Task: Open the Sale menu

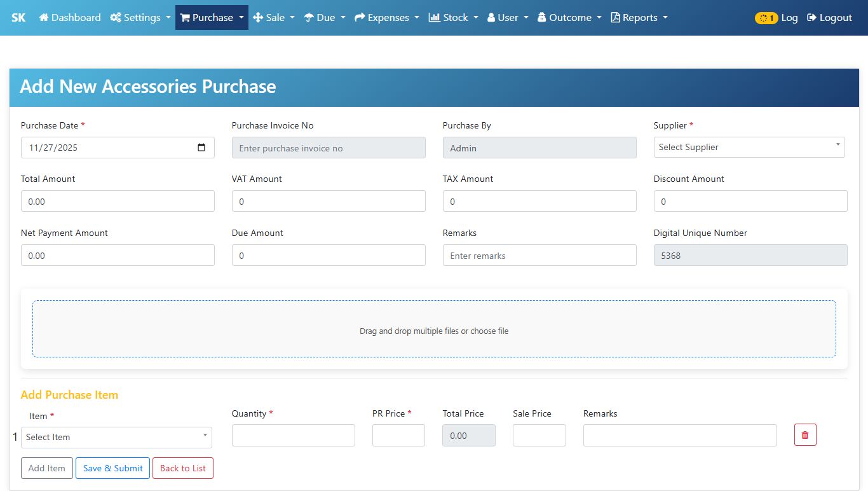Action: click(x=274, y=18)
